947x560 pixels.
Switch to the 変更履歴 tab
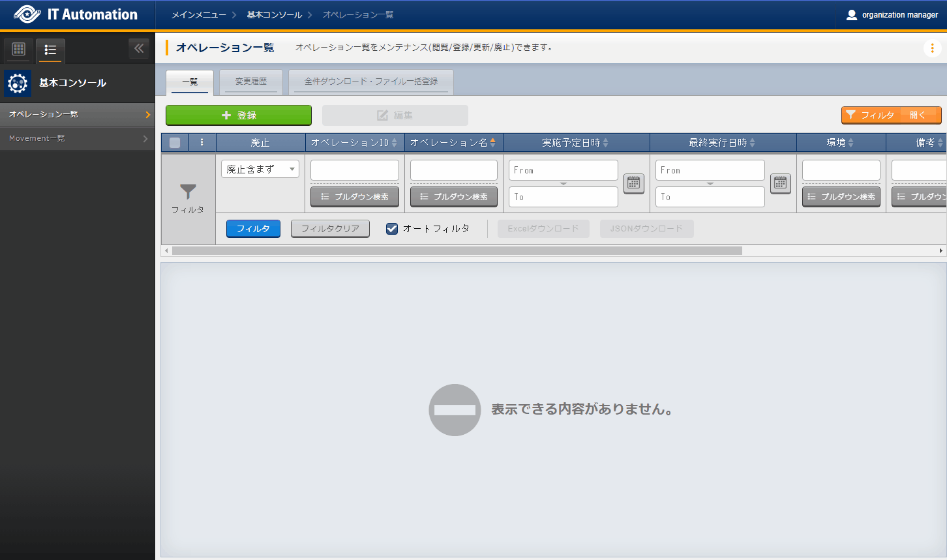pos(251,81)
